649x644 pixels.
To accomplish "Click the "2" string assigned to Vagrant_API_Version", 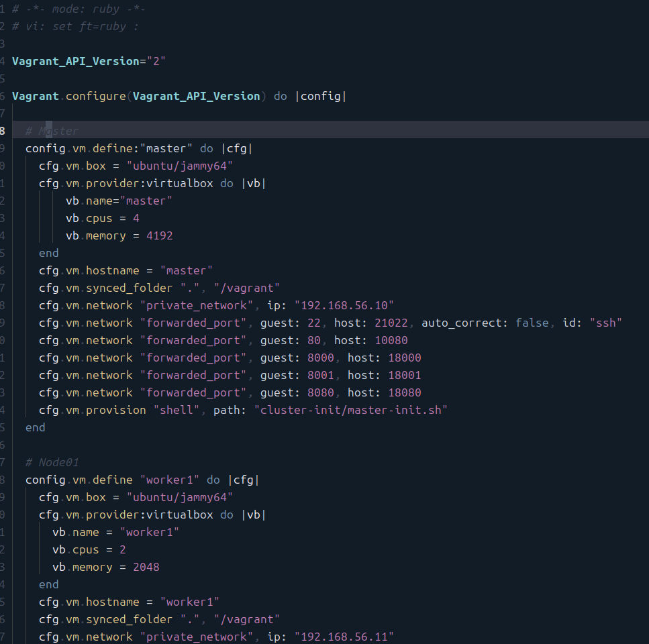I will pos(156,61).
